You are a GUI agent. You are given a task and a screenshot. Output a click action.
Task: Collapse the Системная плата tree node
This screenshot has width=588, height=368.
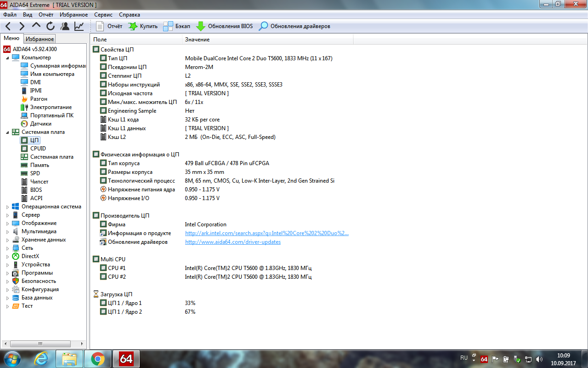point(7,132)
